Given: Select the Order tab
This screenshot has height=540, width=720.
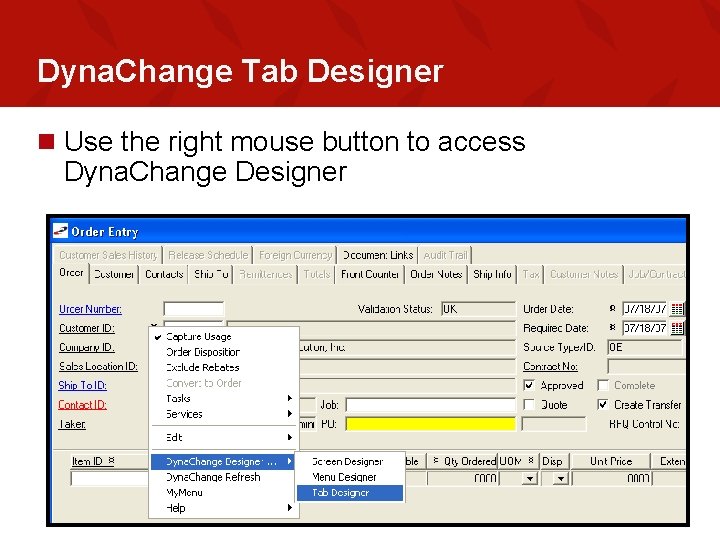Looking at the screenshot, I should (x=71, y=273).
